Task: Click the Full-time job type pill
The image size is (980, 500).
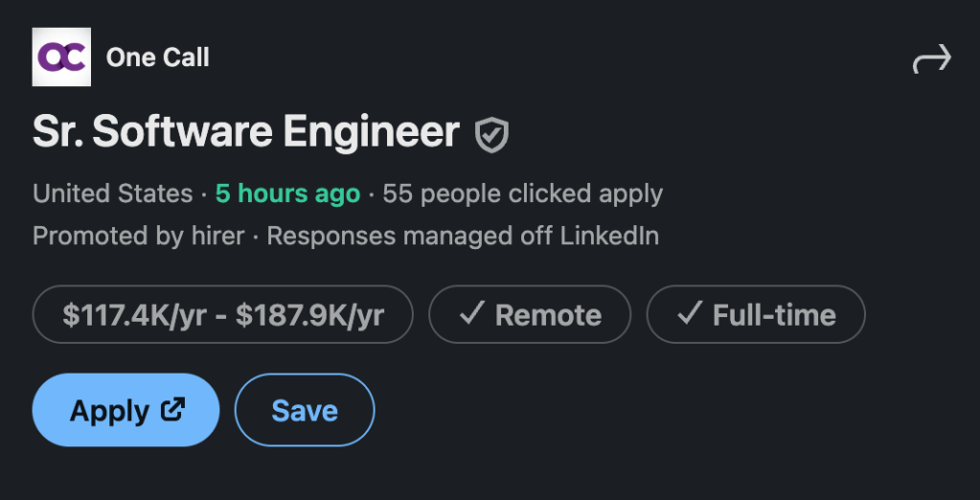Action: [756, 315]
